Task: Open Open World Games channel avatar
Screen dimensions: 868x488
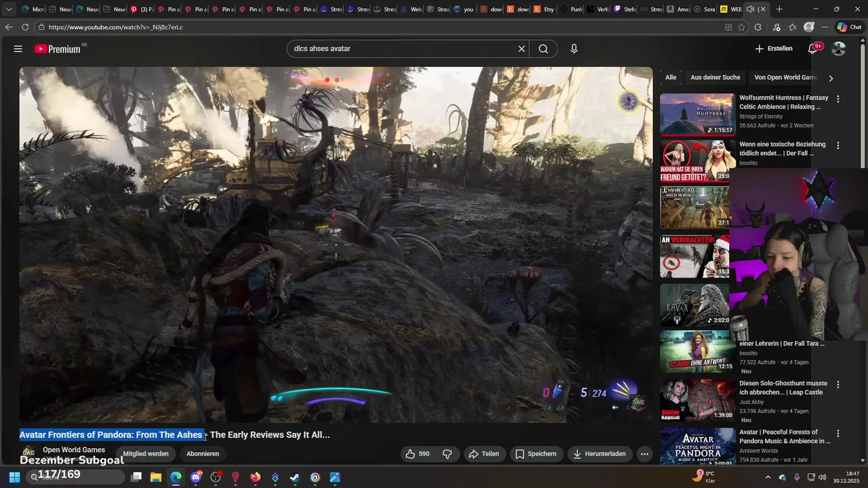Action: (28, 453)
